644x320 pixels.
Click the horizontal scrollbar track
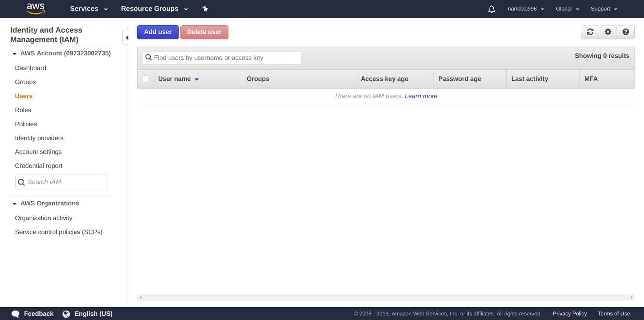click(386, 297)
